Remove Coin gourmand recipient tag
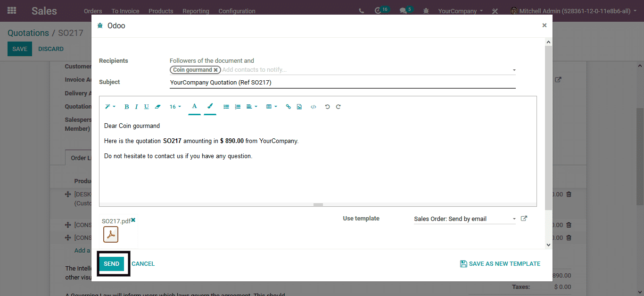This screenshot has height=296, width=644. click(x=215, y=70)
